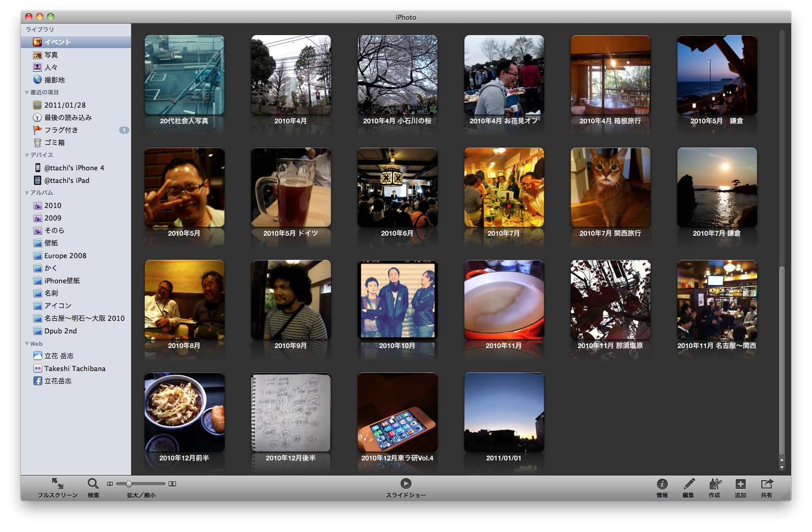Collapse the Web section triangle
812x532 pixels.
click(27, 344)
